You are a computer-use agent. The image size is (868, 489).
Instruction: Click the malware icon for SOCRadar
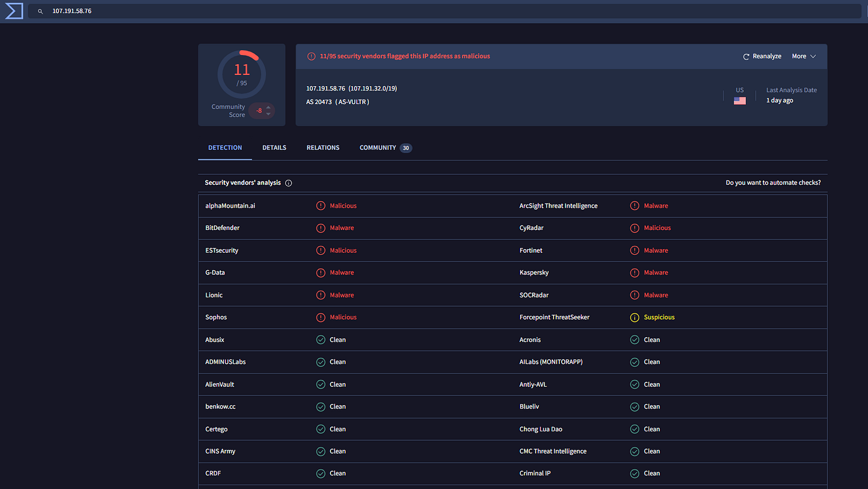(634, 295)
